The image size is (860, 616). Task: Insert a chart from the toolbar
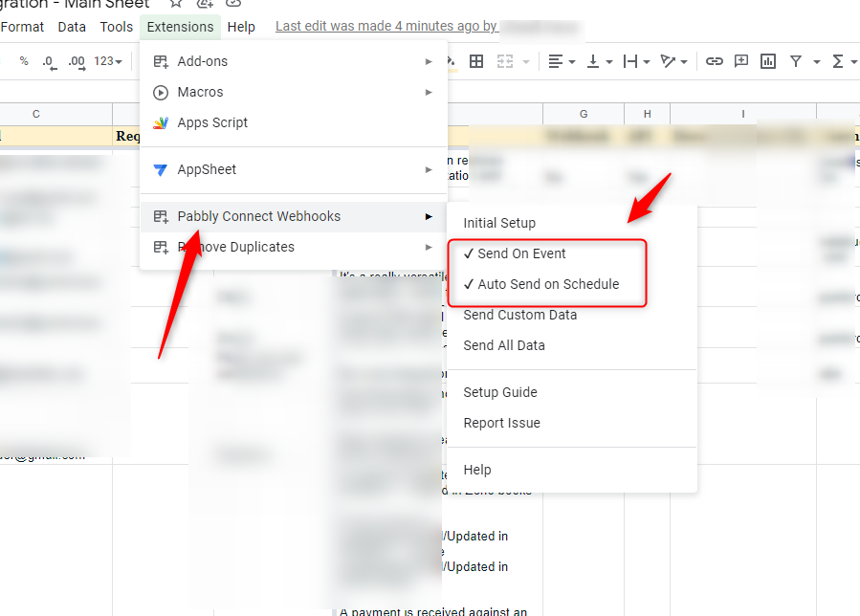click(x=768, y=61)
